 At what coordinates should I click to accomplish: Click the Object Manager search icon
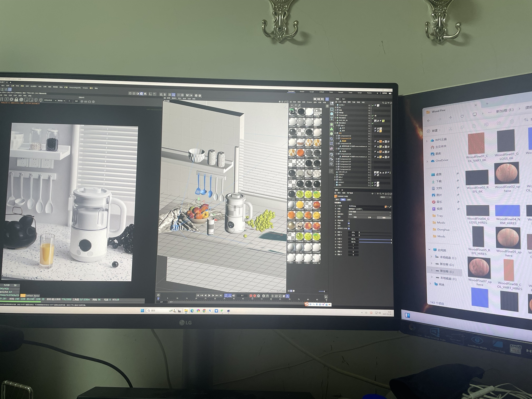pyautogui.click(x=383, y=103)
